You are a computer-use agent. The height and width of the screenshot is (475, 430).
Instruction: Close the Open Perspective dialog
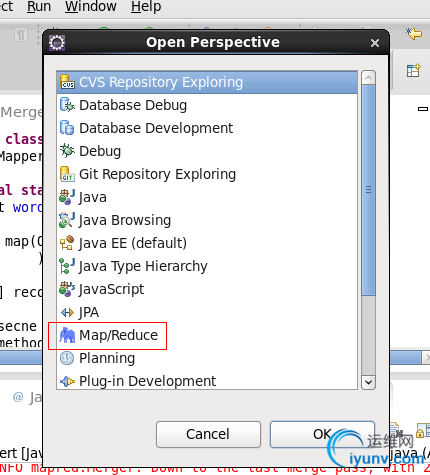pyautogui.click(x=375, y=43)
